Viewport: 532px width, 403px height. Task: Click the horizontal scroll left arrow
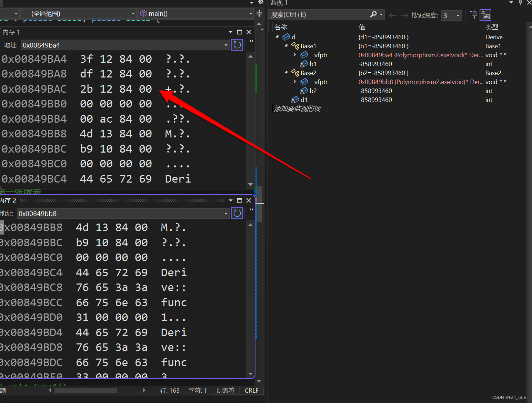point(50,390)
